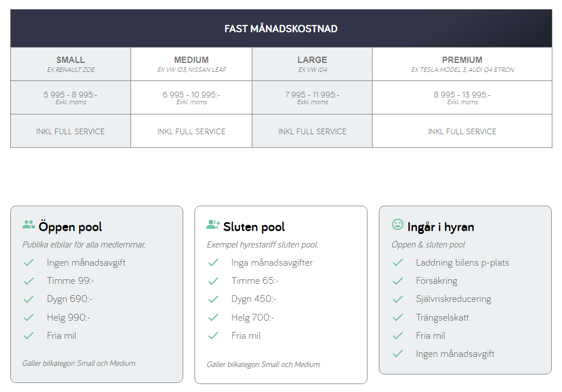Click the checkmark beside Laddning bilens p-plats
This screenshot has height=392, width=562.
click(x=398, y=263)
